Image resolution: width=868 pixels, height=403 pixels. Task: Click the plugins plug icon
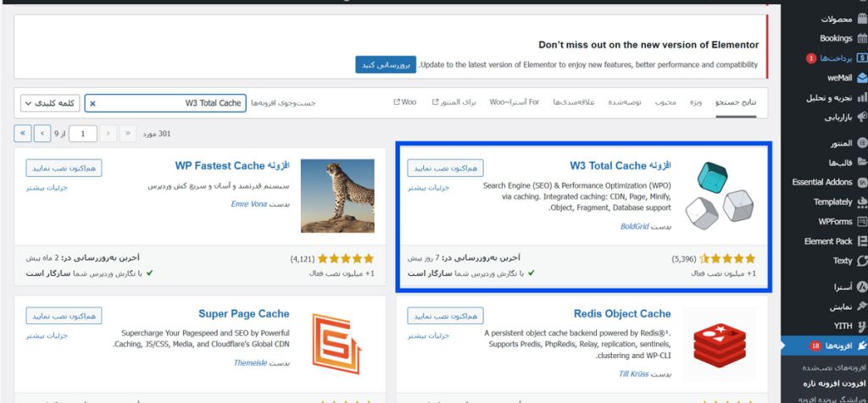tap(862, 345)
